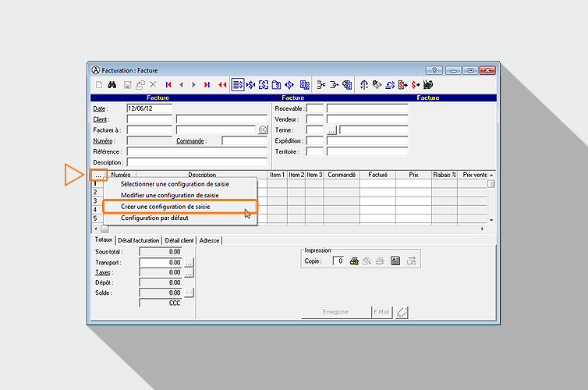Click the Vendeur code field

pyautogui.click(x=314, y=119)
